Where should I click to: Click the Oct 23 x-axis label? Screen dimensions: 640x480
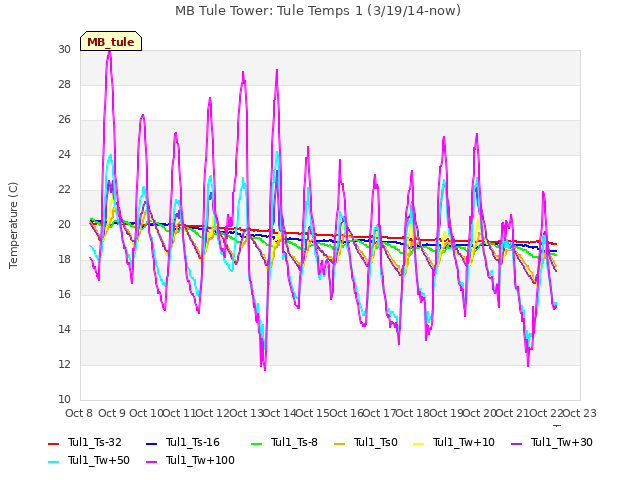[580, 413]
